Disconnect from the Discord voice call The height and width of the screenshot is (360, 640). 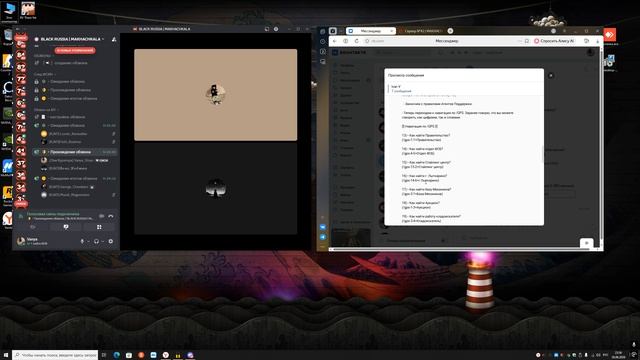(x=111, y=216)
